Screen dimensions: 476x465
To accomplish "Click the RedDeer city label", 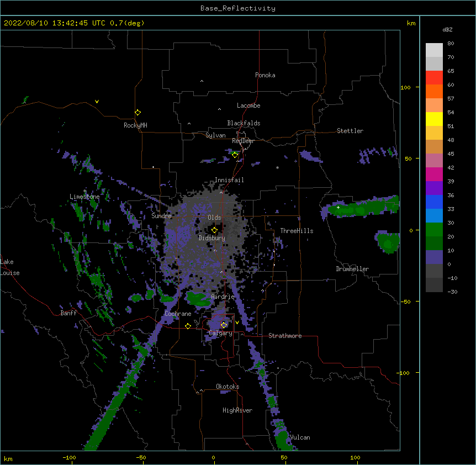I will (x=243, y=141).
